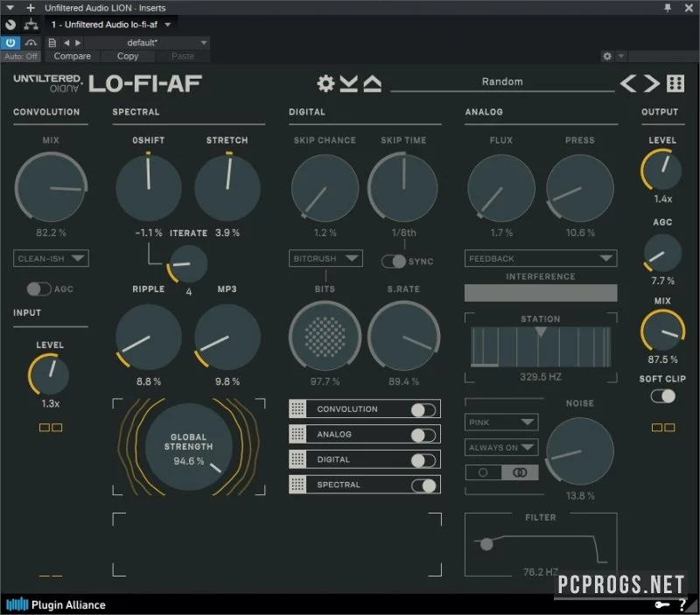This screenshot has height=615, width=700.
Task: Open the preset browser grid icon
Action: click(675, 83)
